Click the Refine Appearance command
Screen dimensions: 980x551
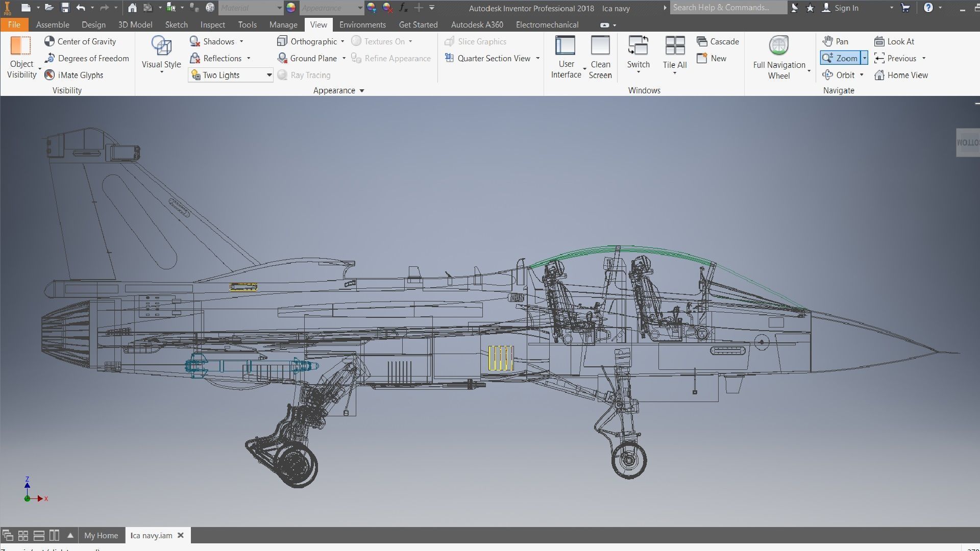[390, 58]
